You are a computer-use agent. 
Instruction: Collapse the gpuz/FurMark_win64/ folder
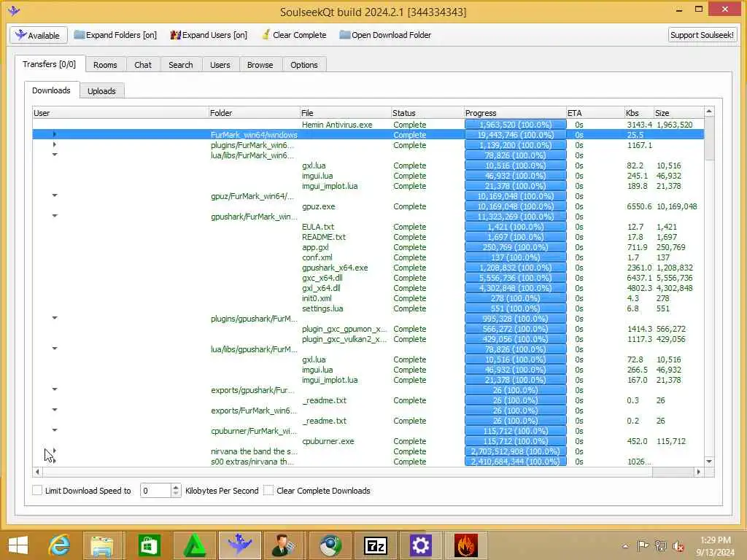[54, 195]
